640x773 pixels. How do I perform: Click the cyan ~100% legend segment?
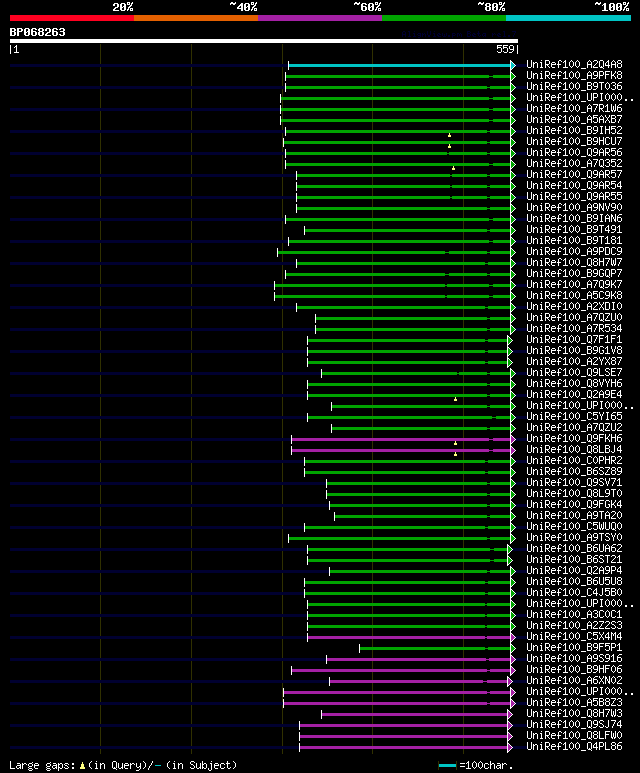pyautogui.click(x=569, y=18)
